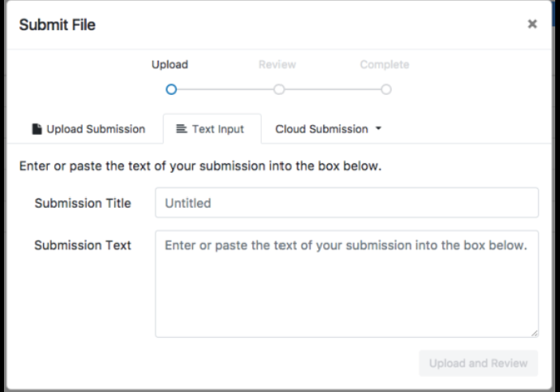Switch to the Upload Submission tab
560x392 pixels.
pyautogui.click(x=89, y=129)
